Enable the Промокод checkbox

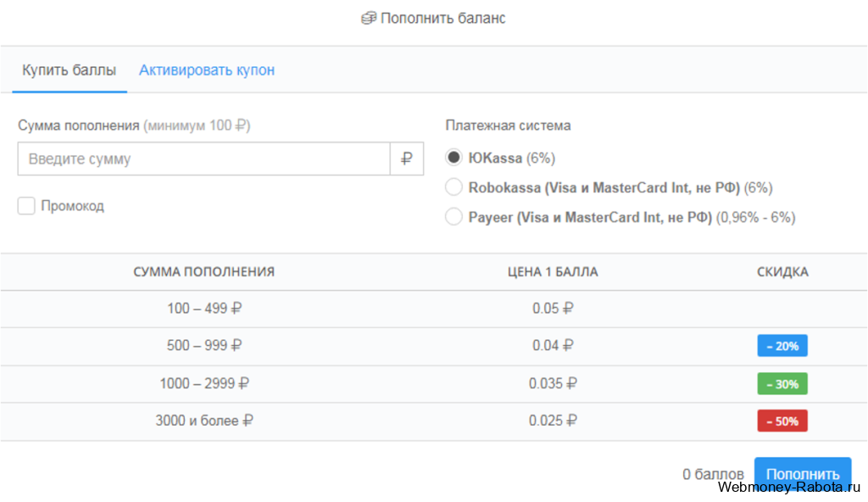click(26, 205)
